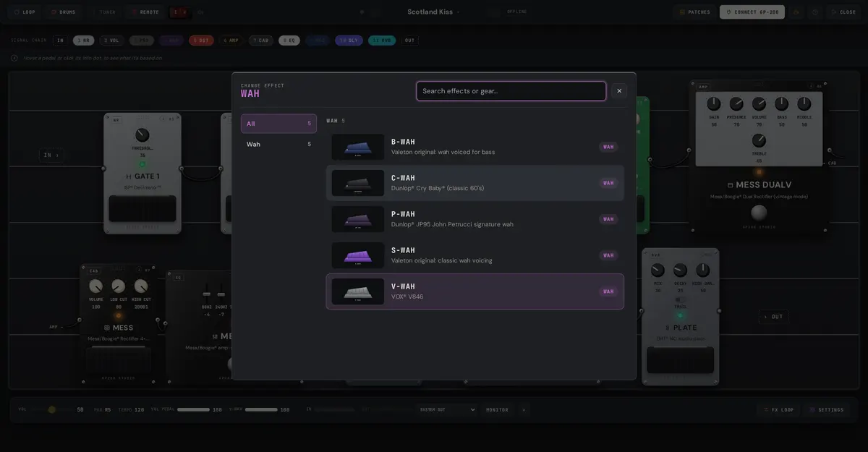The width and height of the screenshot is (868, 452).
Task: Click the Low Cut knob on Mess cab
Action: tap(119, 286)
